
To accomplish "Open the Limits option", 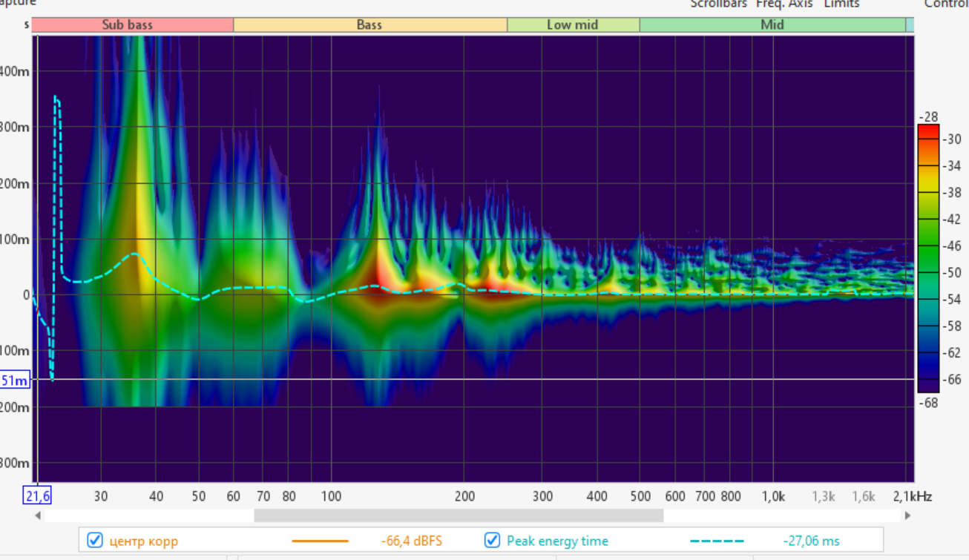I will (841, 4).
